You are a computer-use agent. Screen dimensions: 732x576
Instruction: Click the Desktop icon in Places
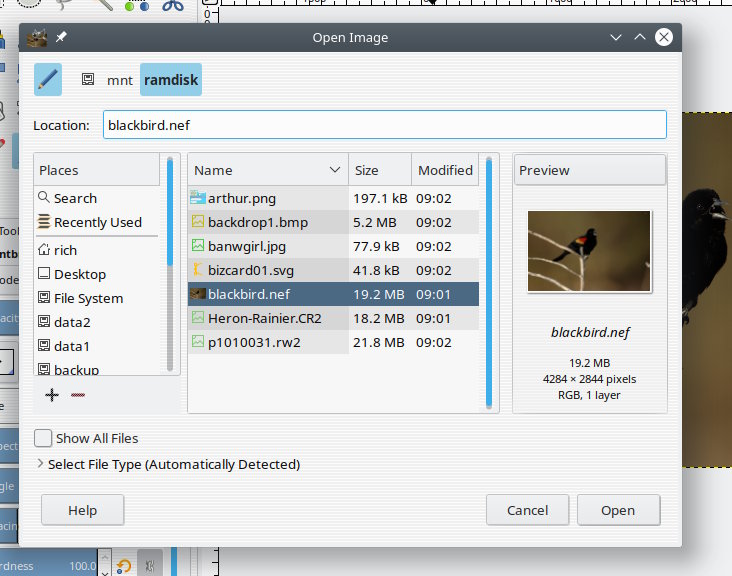(43, 273)
